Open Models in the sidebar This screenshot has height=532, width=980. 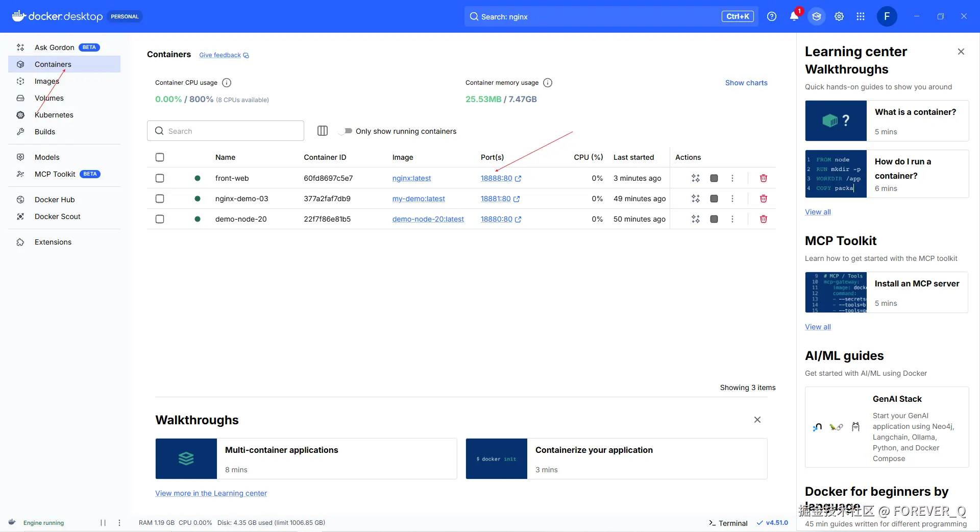64,157
